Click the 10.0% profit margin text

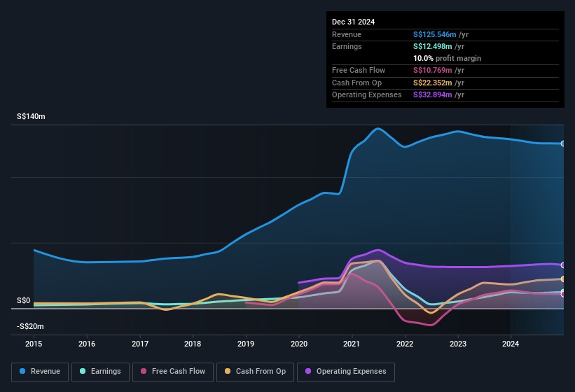point(447,58)
